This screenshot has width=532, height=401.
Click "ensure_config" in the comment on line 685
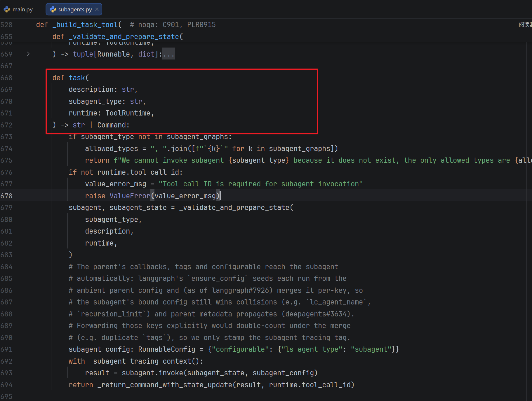(218, 279)
